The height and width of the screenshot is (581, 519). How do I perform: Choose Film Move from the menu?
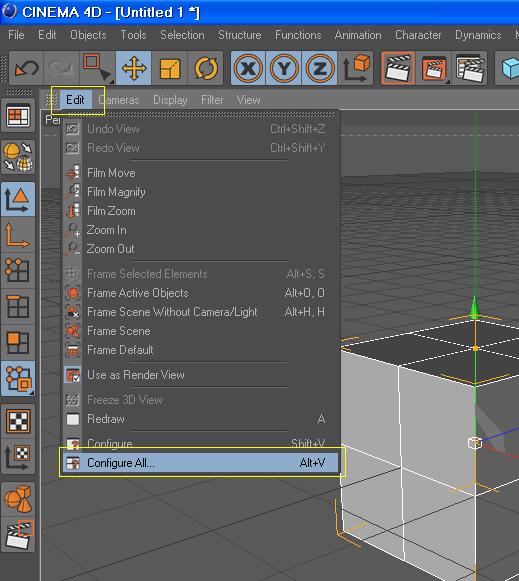(x=200, y=173)
